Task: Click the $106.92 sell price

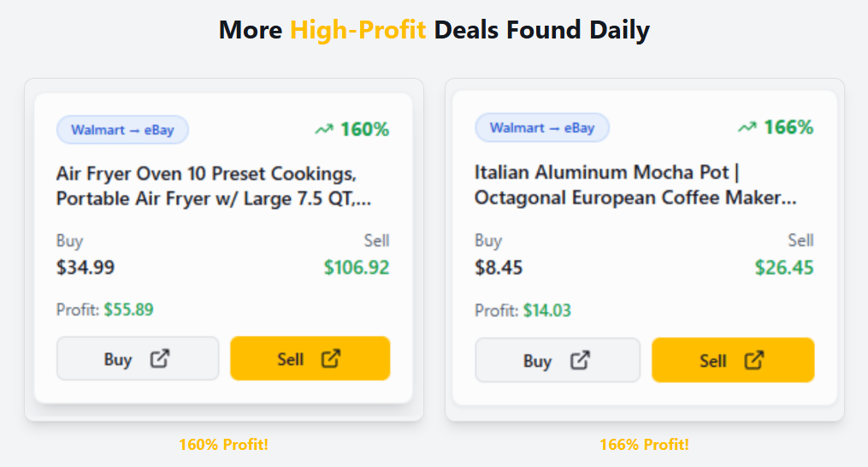Action: coord(356,267)
